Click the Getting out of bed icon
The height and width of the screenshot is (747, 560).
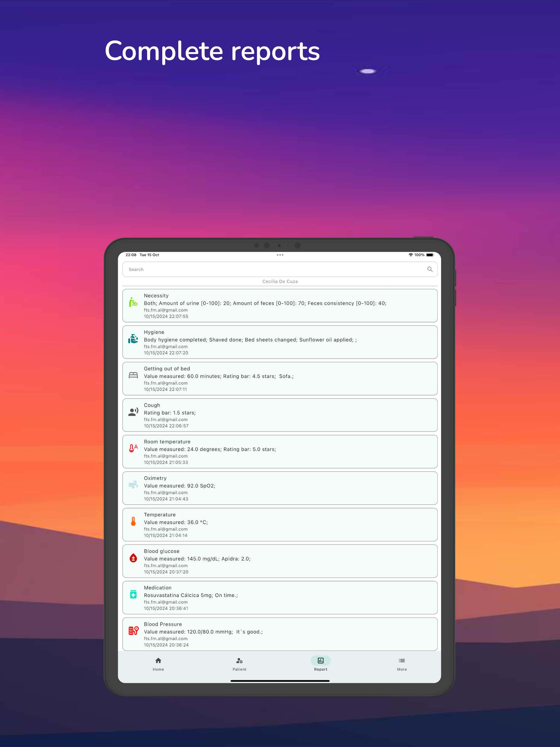pos(133,375)
